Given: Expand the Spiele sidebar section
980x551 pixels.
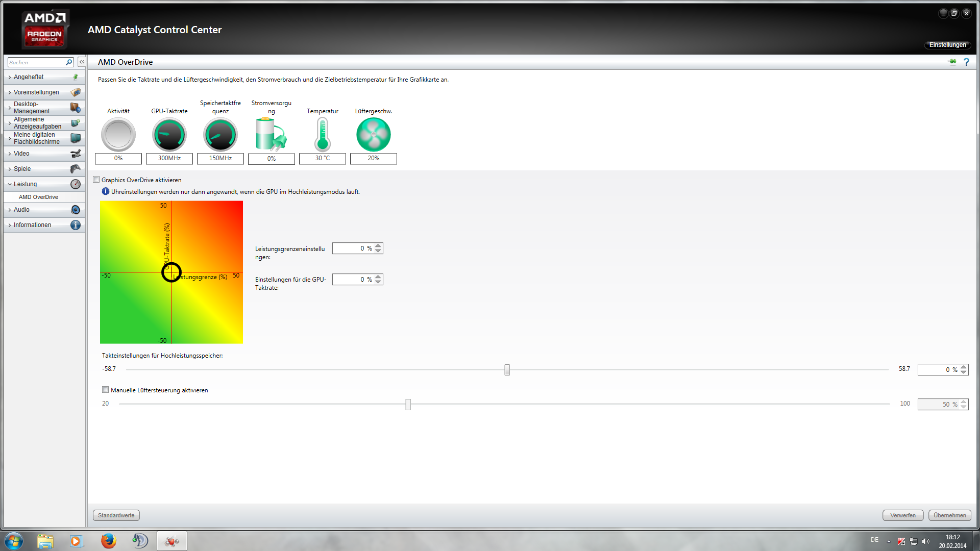Looking at the screenshot, I should [22, 169].
